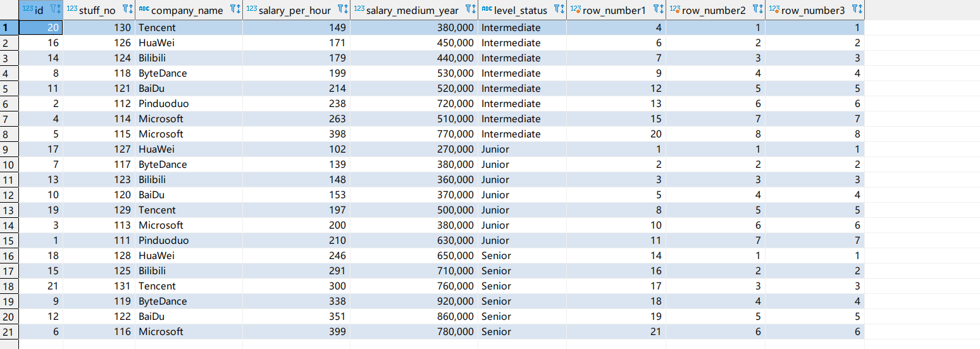Select the salary_medium_year column header label

[412, 10]
